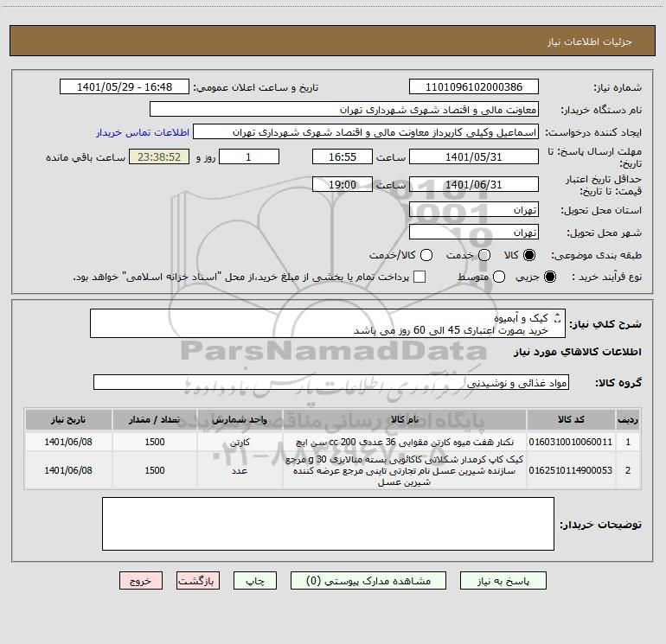This screenshot has width=666, height=644.
Task: Click the ردیف column header
Action: (628, 420)
